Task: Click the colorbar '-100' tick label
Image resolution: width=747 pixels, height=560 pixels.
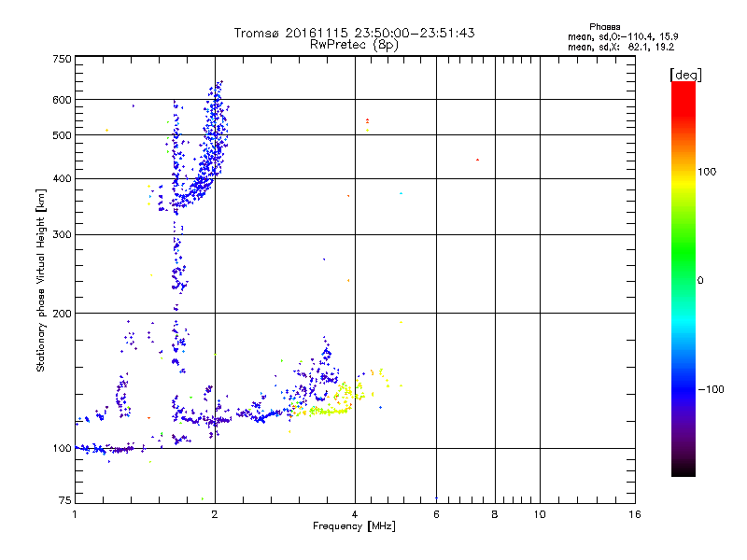Action: (x=711, y=389)
